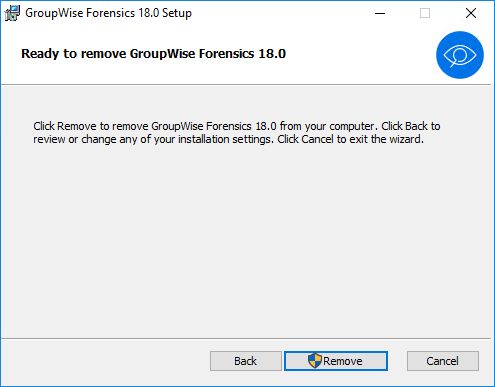Minimize the Setup window
Screen dimensions: 495x387
pos(380,13)
